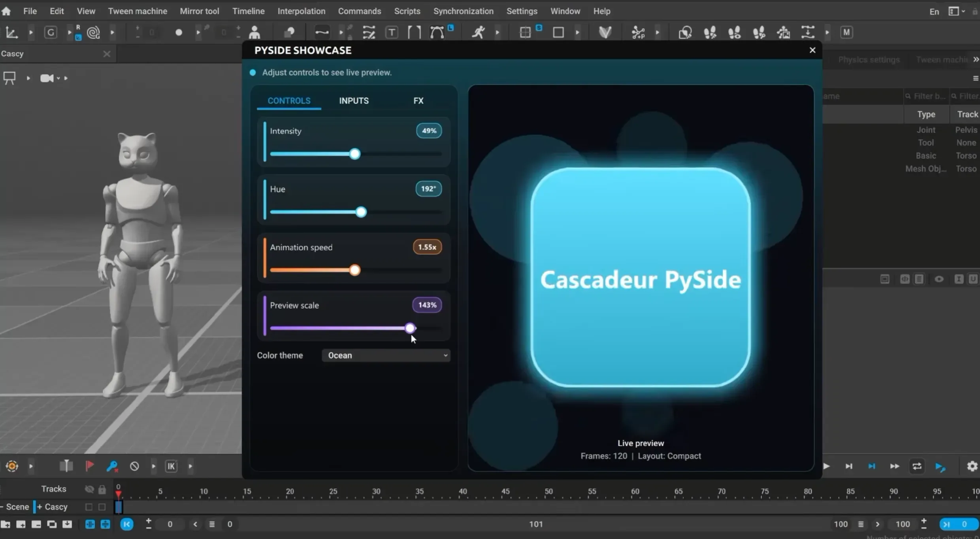The width and height of the screenshot is (980, 539).
Task: Click the Hue slider handle
Action: tap(361, 212)
